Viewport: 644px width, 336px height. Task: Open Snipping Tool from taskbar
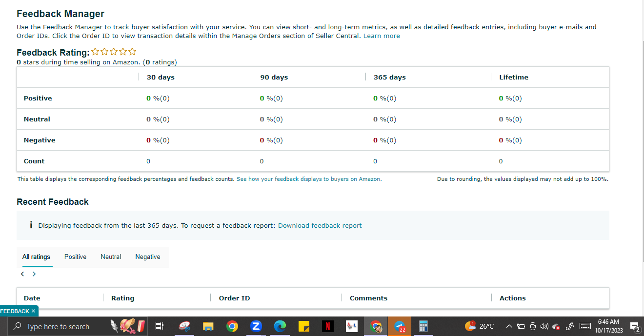click(x=184, y=326)
